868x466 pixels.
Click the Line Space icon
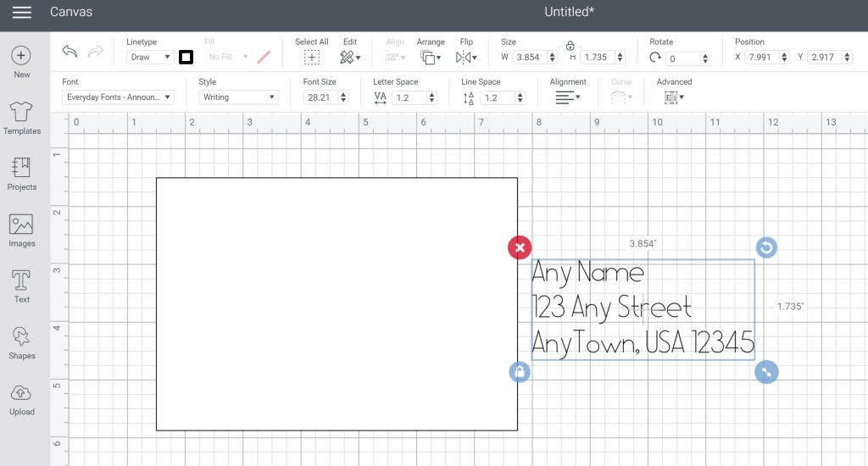tap(468, 98)
